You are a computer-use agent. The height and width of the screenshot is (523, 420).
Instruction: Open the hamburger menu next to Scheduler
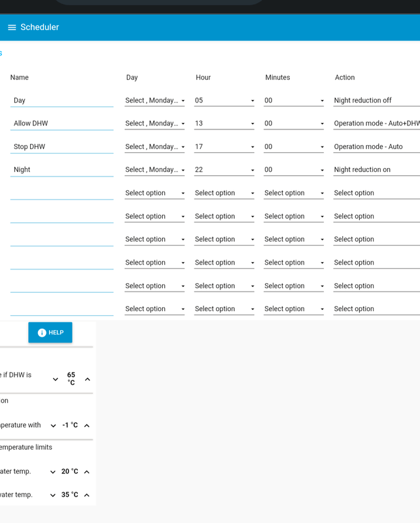tap(12, 27)
